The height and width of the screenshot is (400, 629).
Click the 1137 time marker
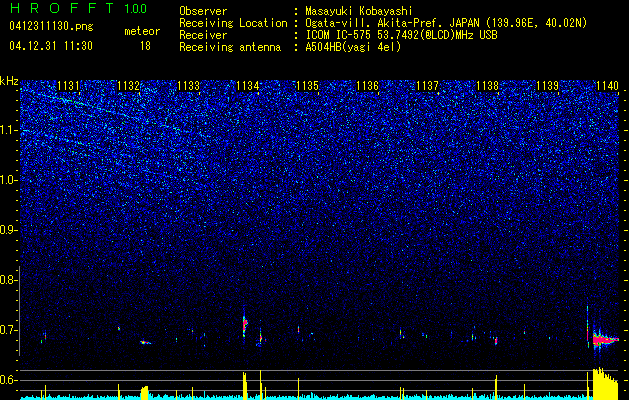(427, 86)
